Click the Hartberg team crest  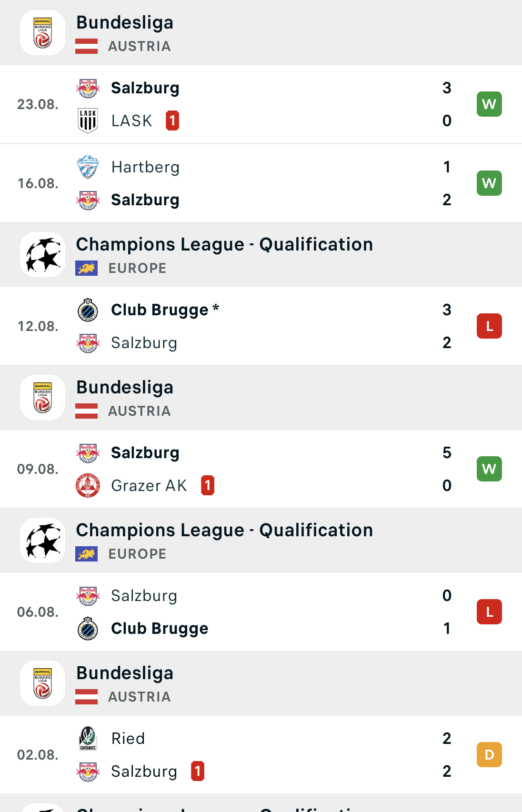[88, 167]
